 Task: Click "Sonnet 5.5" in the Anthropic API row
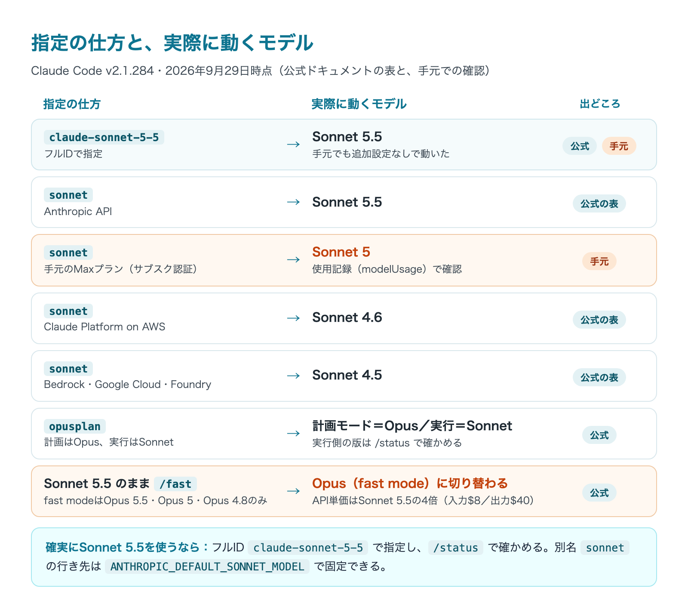pyautogui.click(x=347, y=202)
